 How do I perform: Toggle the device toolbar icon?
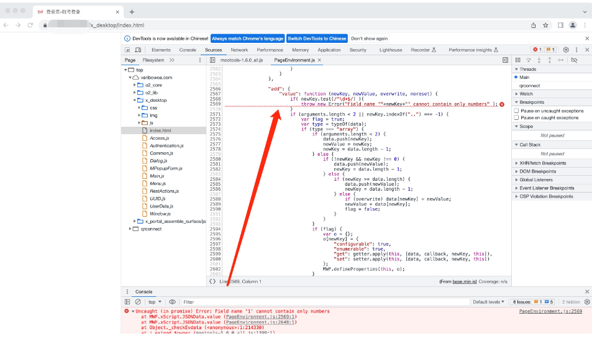tap(138, 50)
